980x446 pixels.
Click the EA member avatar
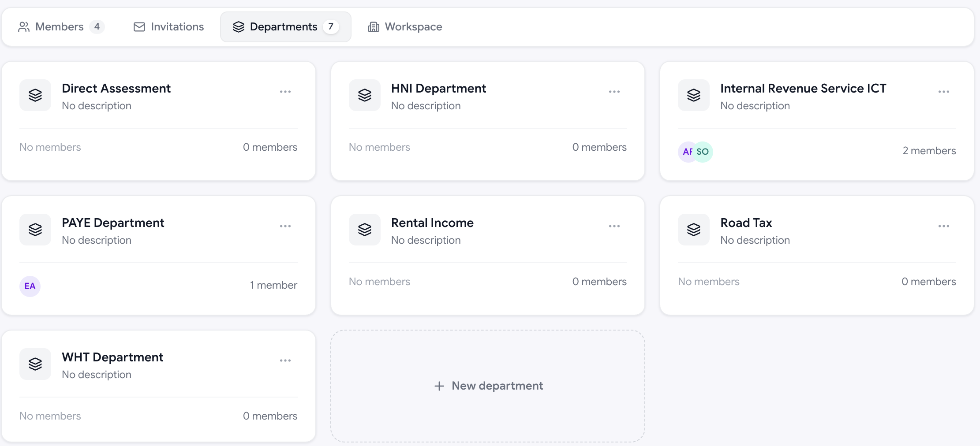(x=30, y=286)
